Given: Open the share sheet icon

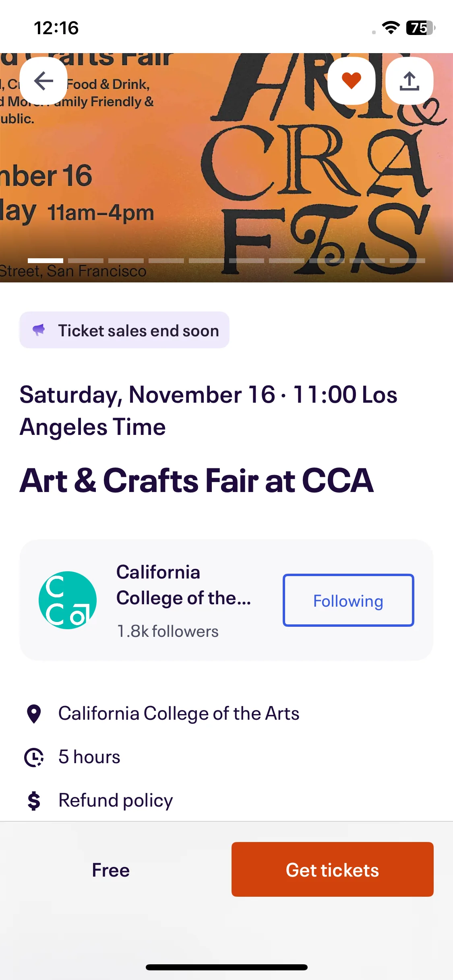Looking at the screenshot, I should (410, 81).
